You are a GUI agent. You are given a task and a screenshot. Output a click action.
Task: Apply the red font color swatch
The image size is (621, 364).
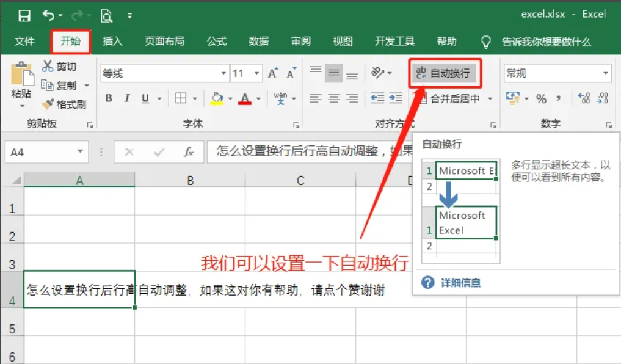pyautogui.click(x=245, y=98)
